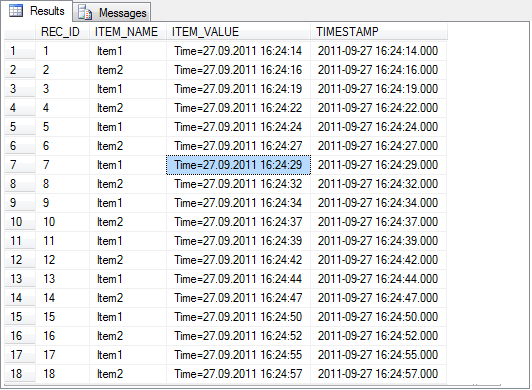Click timestamp '2011-09-27 16:24:32.000'
Screen dimensions: 532x390
(x=379, y=184)
